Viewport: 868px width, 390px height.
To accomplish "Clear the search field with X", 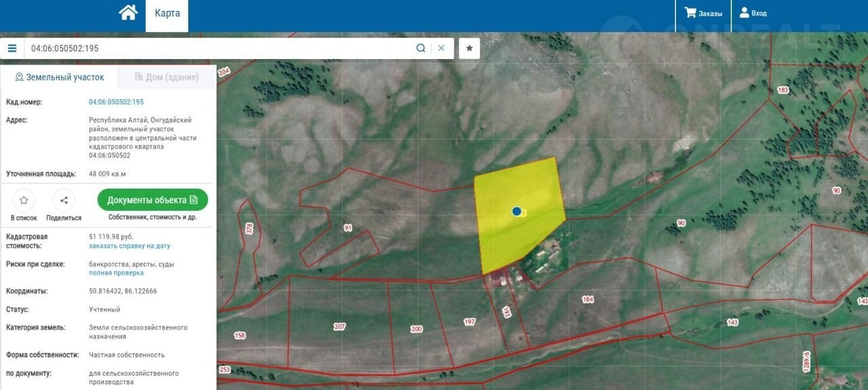I will click(441, 48).
